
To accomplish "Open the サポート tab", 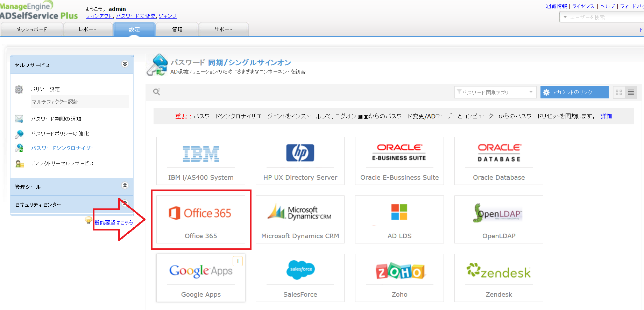I will [x=224, y=29].
